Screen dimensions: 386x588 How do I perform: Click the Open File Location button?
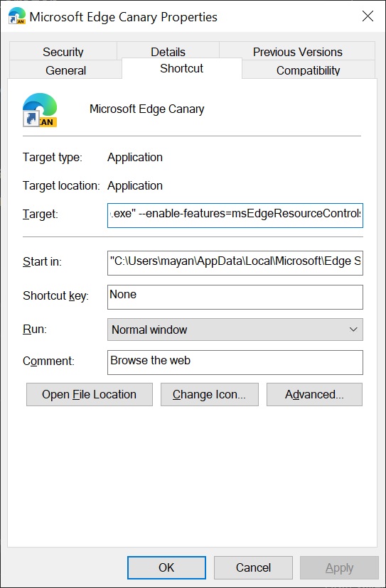(90, 395)
